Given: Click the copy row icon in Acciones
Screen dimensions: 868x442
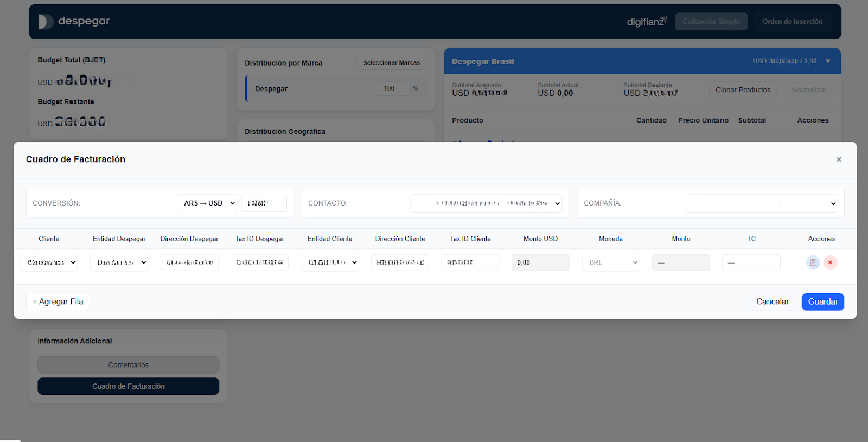Looking at the screenshot, I should pyautogui.click(x=813, y=262).
